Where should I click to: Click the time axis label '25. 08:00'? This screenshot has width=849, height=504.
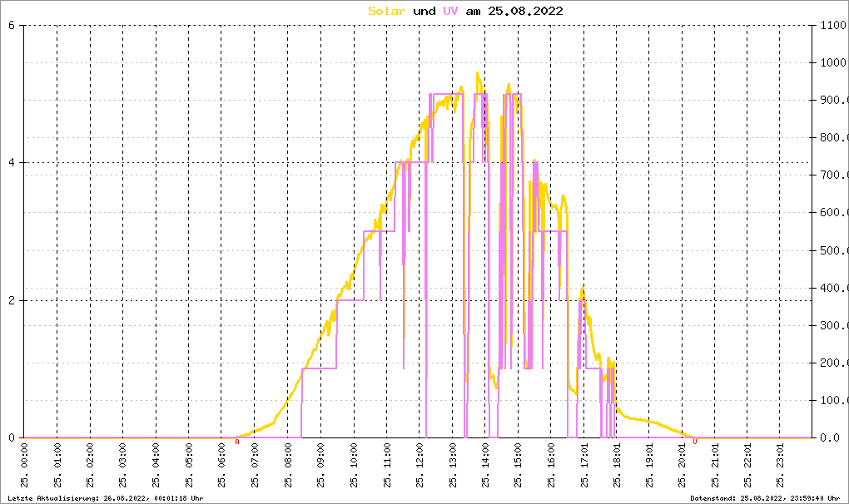[x=287, y=465]
